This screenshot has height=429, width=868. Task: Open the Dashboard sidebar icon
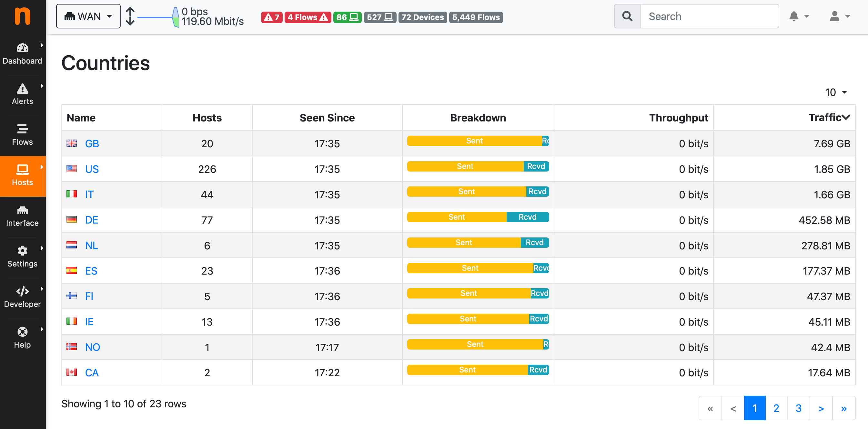22,48
